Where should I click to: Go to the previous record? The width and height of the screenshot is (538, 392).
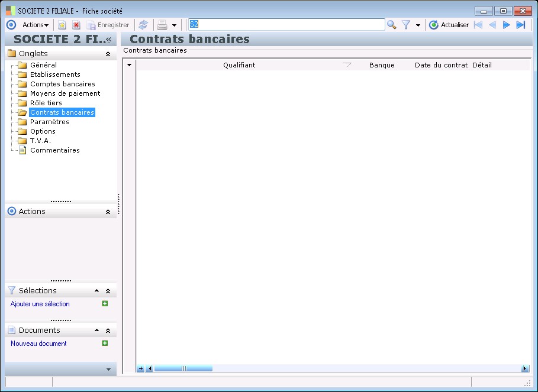click(492, 25)
